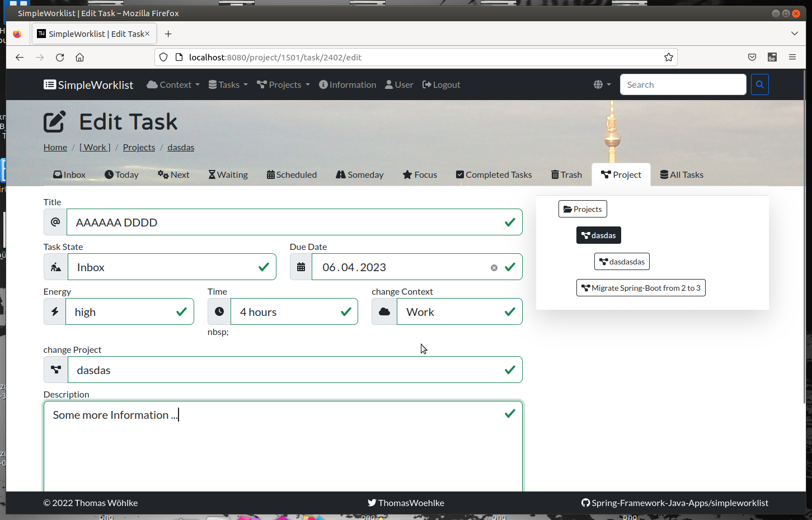812x520 pixels.
Task: Switch to the Scheduled tab
Action: point(292,175)
